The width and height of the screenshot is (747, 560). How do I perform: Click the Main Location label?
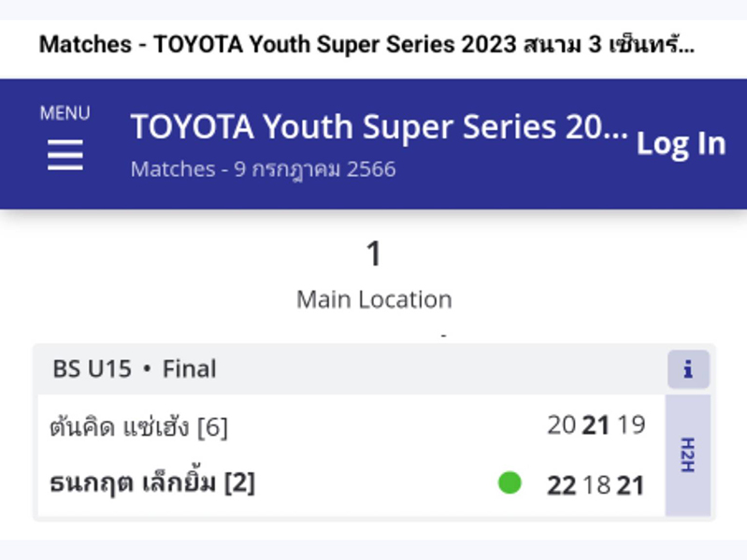(x=374, y=299)
